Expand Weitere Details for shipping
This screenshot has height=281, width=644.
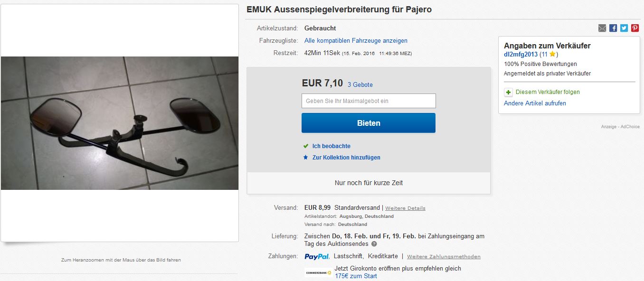[x=405, y=208]
